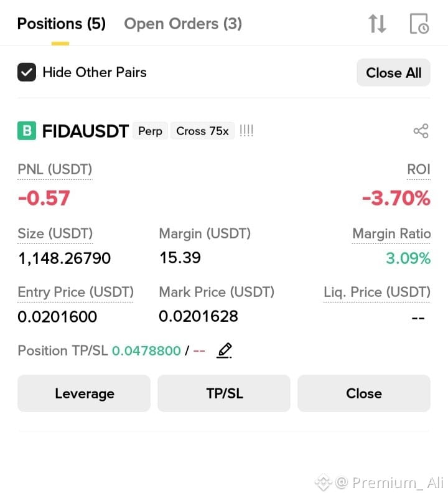Tap the ADL indicator bars beside Cross 75x
Screen dimensions: 448x498
(246, 131)
